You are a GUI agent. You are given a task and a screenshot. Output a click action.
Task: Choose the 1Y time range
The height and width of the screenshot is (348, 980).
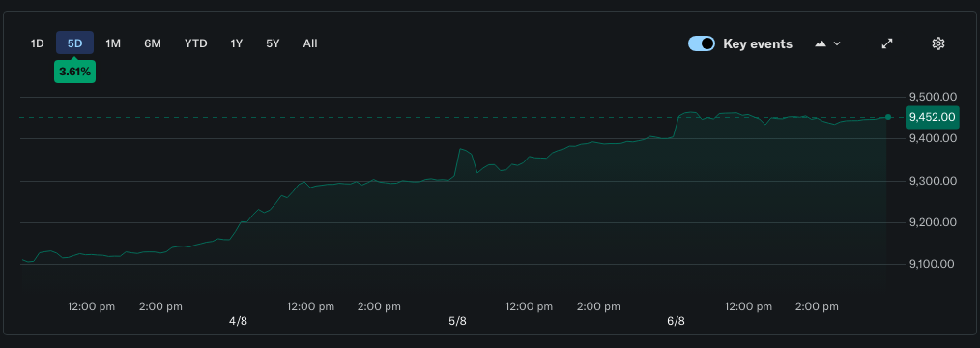pyautogui.click(x=236, y=43)
